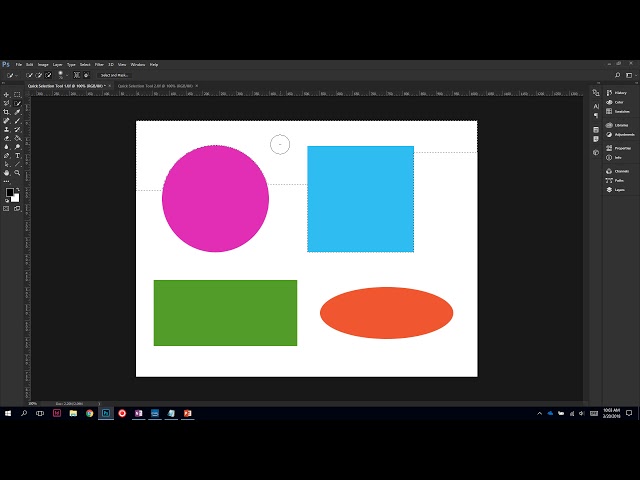This screenshot has height=480, width=640.
Task: Select the Hand tool
Action: coord(7,173)
